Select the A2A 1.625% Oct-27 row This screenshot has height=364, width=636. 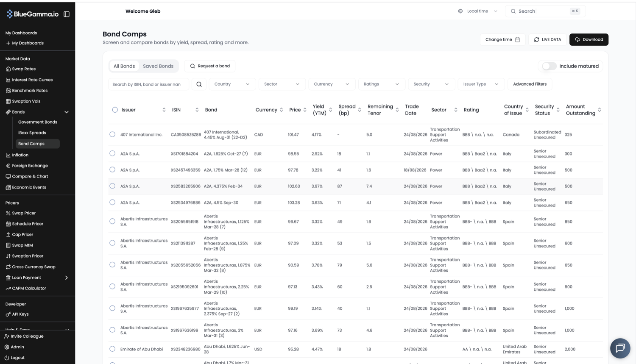coord(112,153)
